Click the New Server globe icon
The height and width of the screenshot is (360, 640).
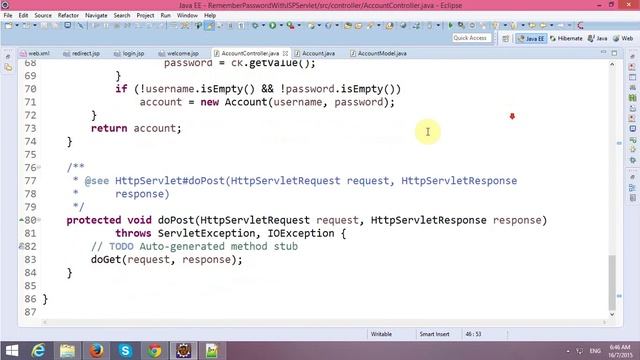pos(311,26)
